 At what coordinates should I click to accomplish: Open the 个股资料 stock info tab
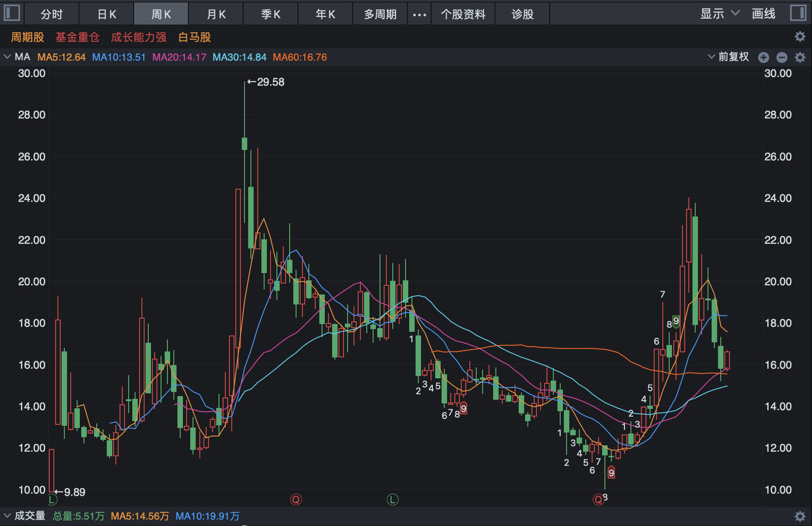pyautogui.click(x=463, y=14)
